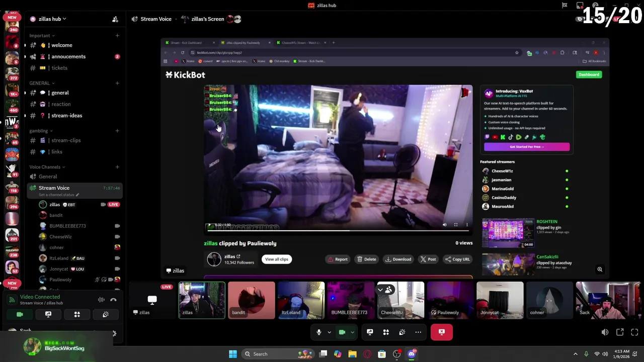The image size is (644, 362).
Task: Click the red stop watching stream button
Action: (442, 332)
